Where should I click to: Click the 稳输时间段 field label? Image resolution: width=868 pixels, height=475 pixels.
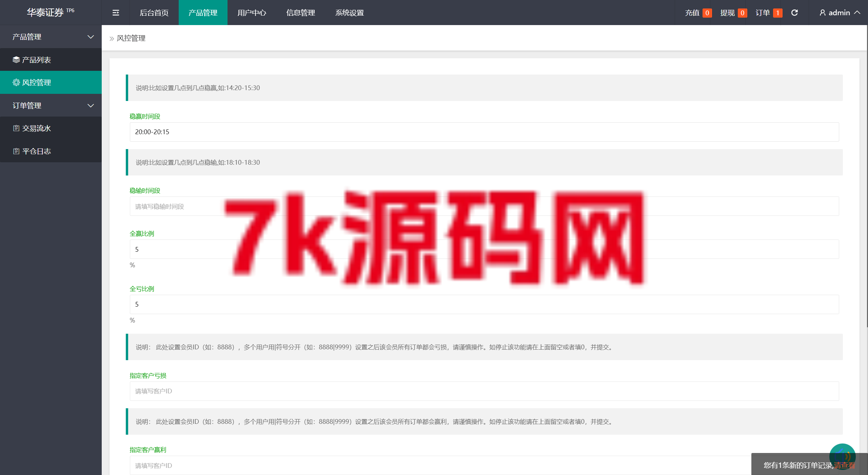tap(145, 190)
